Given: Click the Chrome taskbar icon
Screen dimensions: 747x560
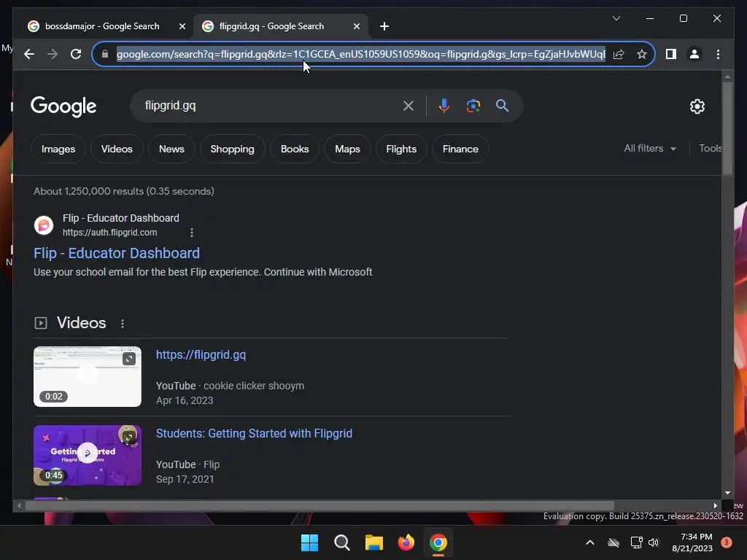Looking at the screenshot, I should coord(438,542).
